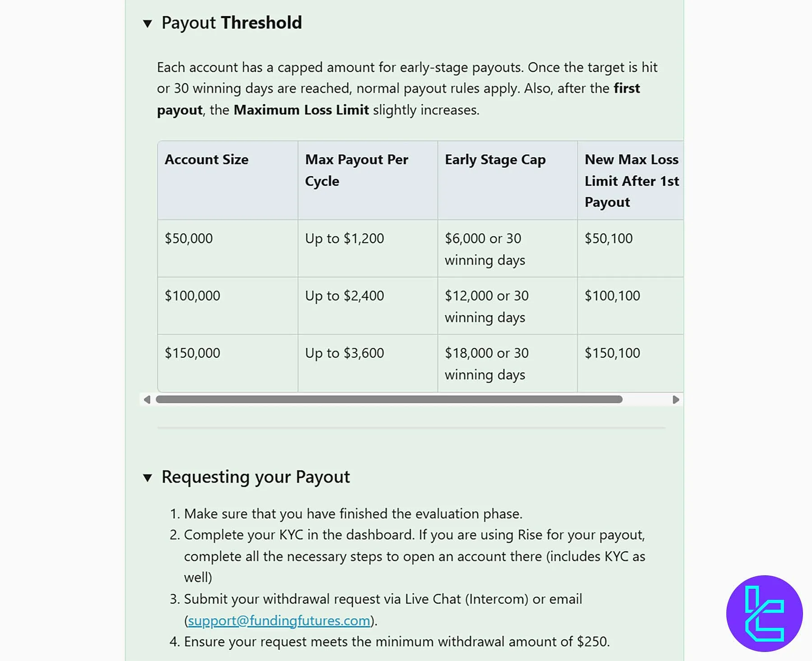Click the table's left scroll arrow
The width and height of the screenshot is (812, 661).
[147, 400]
